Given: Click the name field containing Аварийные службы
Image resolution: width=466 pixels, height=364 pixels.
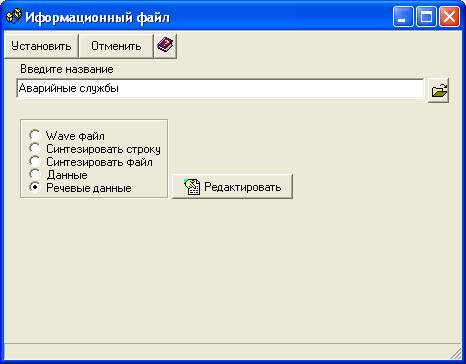Looking at the screenshot, I should click(x=220, y=89).
